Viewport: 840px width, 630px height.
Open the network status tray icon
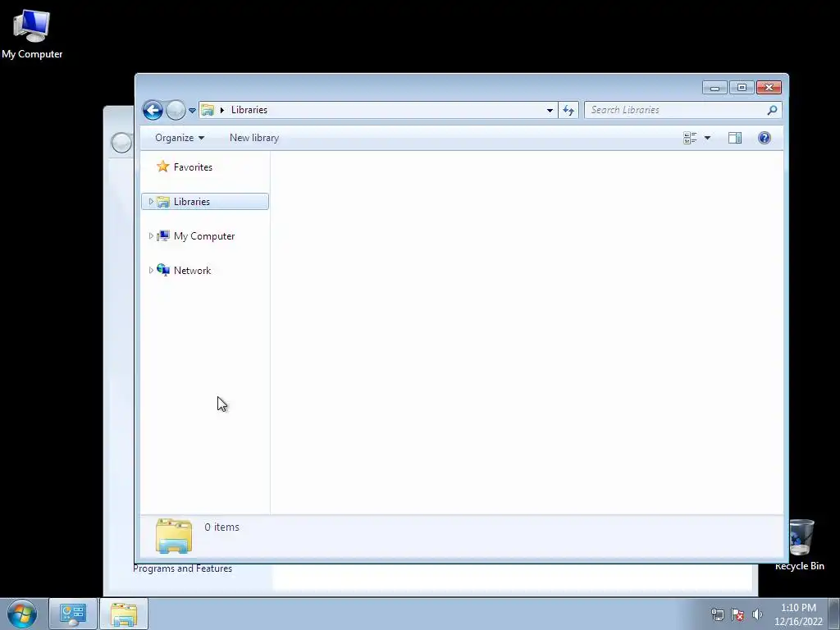717,614
